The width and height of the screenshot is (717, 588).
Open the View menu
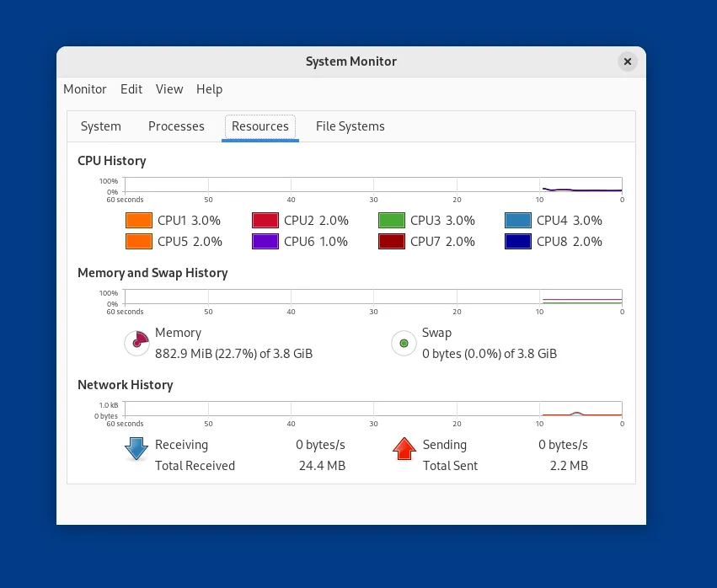(x=169, y=89)
